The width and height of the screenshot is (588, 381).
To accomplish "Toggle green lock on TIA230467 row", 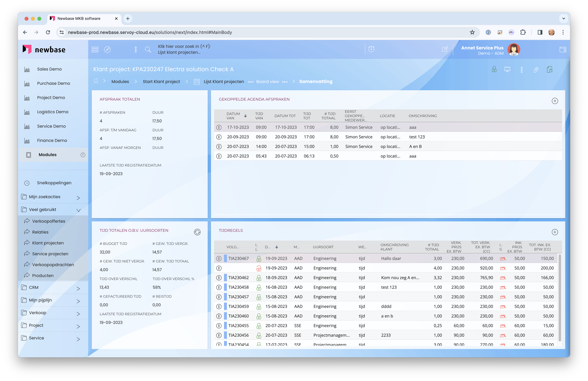I will click(259, 259).
